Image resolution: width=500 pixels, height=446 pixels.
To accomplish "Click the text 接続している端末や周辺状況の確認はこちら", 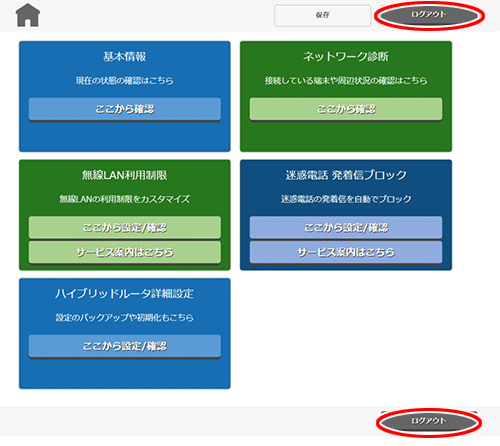I will 346,81.
